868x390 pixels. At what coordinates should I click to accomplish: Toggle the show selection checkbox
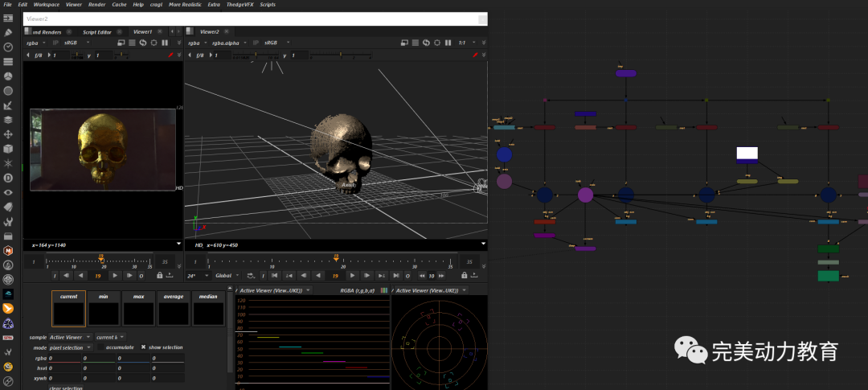[143, 347]
